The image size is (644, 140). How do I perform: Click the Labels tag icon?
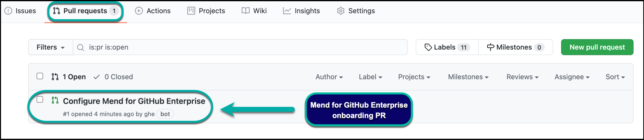click(x=428, y=47)
